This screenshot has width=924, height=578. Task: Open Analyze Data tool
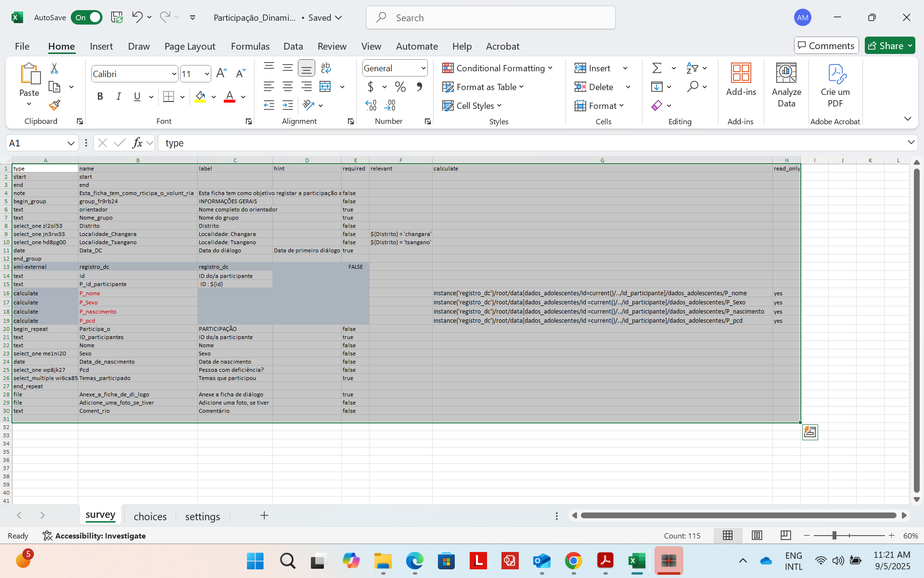(786, 85)
